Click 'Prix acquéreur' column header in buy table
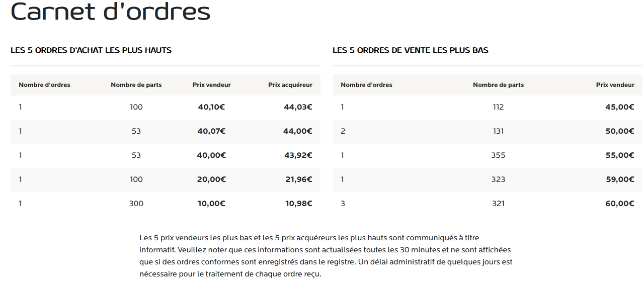This screenshot has height=287, width=644. (290, 85)
